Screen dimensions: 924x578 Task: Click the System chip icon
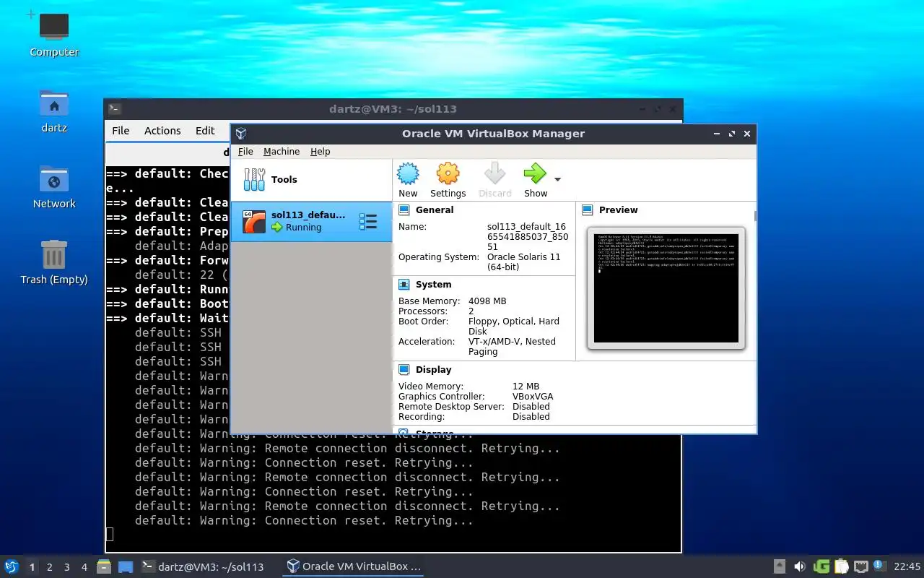click(404, 285)
